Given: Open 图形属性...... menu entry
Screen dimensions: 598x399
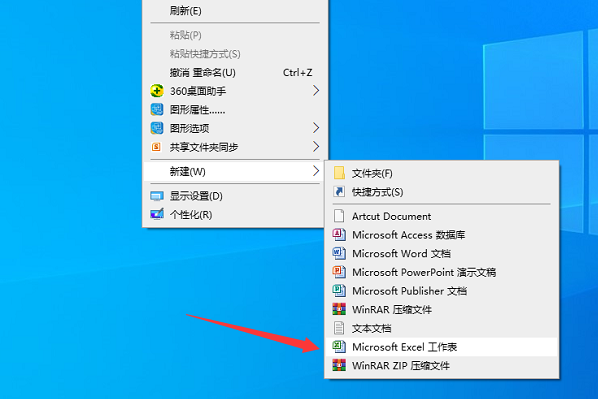Looking at the screenshot, I should coord(235,110).
